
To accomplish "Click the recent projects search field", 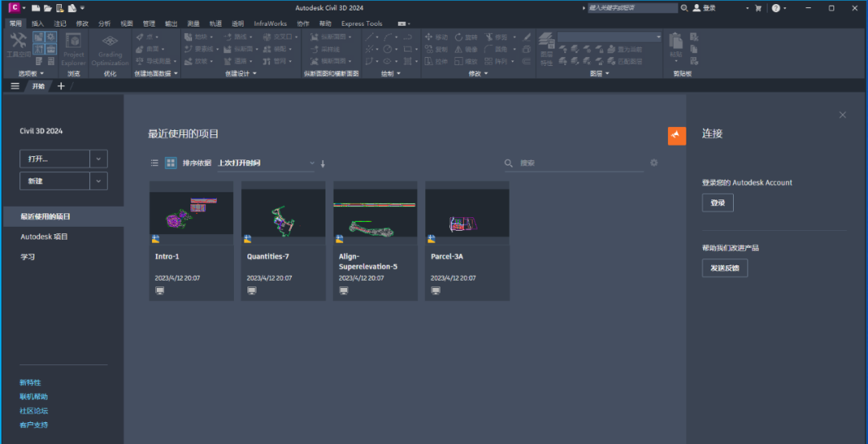I will pos(579,163).
